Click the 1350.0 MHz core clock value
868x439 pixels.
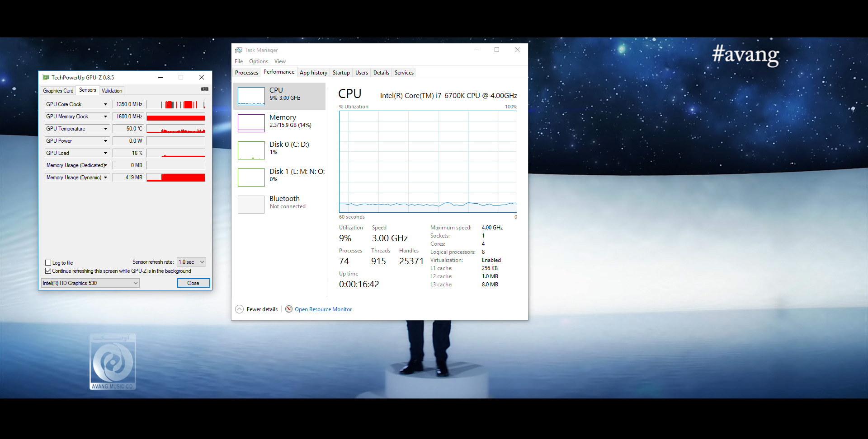(x=128, y=104)
